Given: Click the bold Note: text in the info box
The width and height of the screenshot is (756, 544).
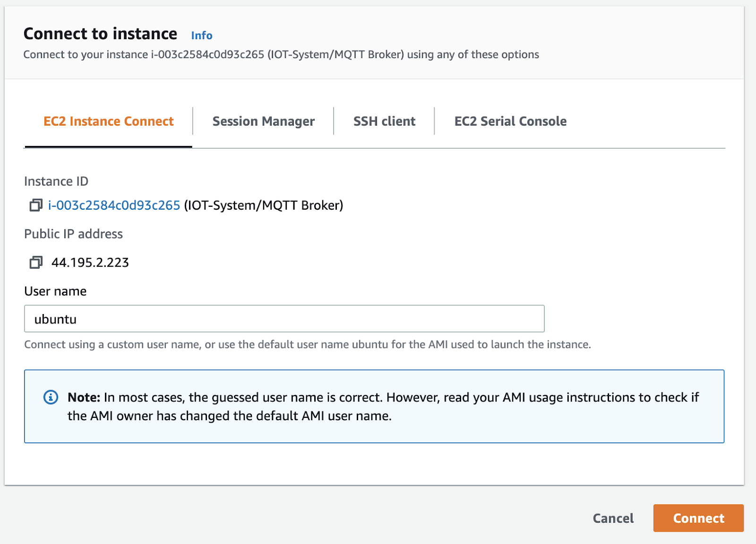Looking at the screenshot, I should [84, 398].
